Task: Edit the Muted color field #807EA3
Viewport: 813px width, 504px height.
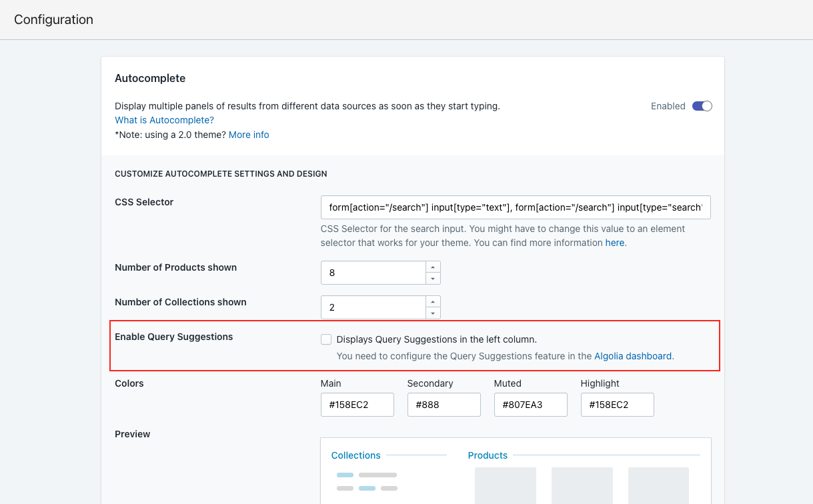Action: tap(531, 405)
